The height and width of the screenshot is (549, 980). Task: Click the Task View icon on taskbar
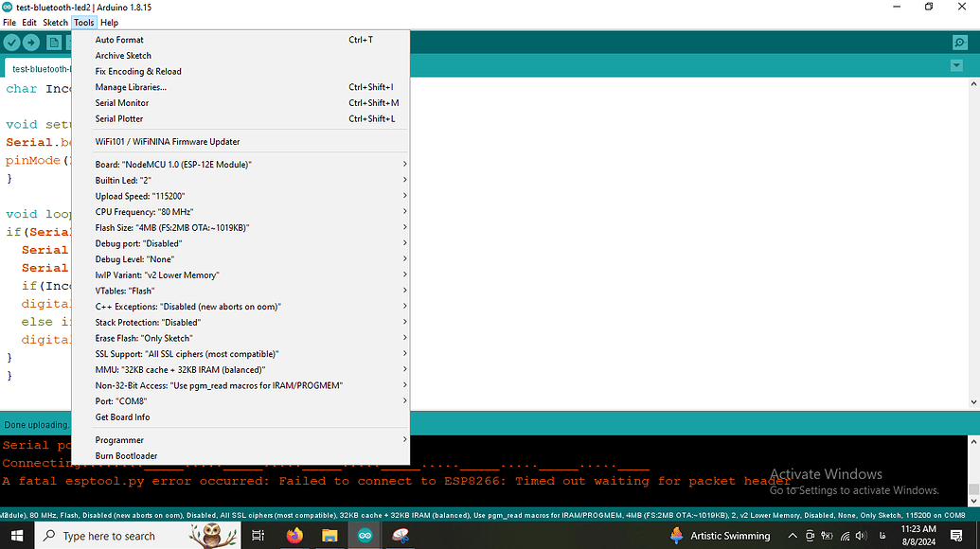258,535
